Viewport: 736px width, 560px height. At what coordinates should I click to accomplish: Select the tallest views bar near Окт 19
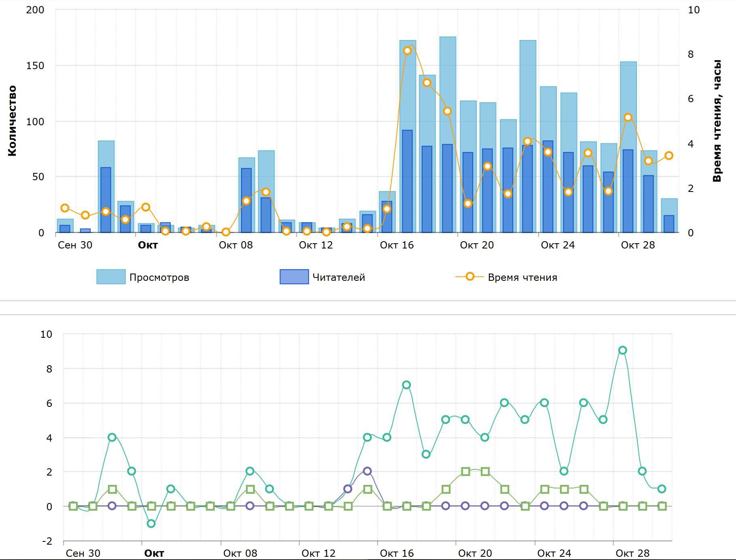(x=448, y=135)
